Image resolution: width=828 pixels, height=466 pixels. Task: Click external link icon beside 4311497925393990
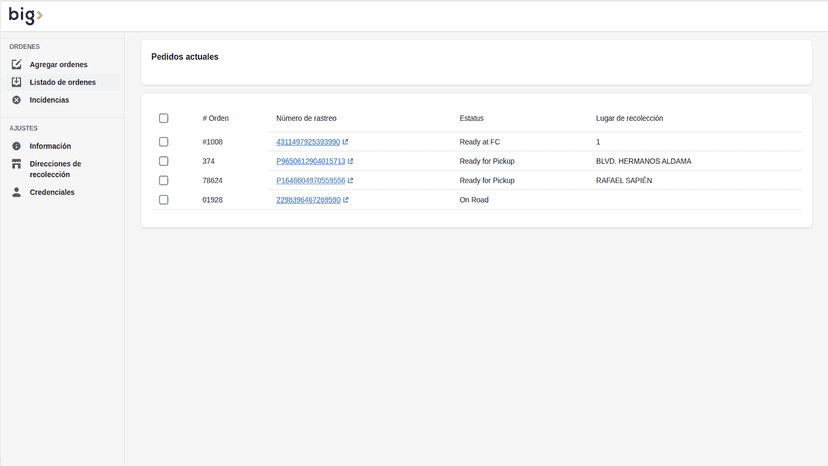[345, 142]
